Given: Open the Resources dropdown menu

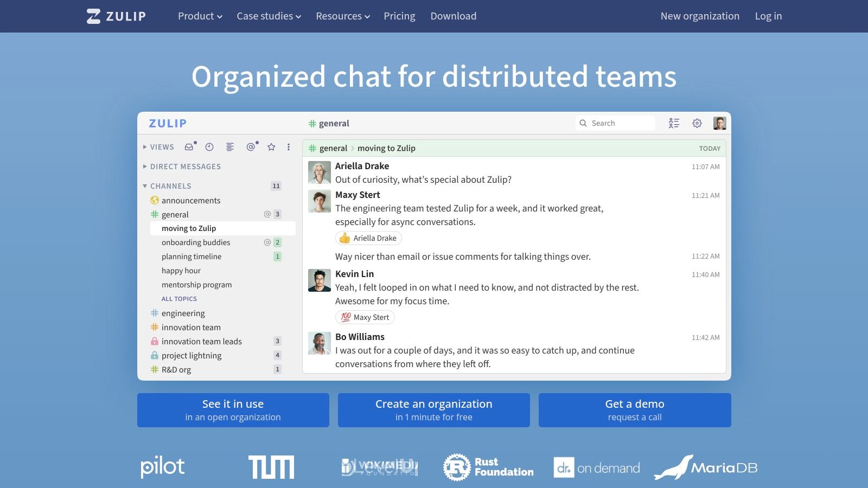Looking at the screenshot, I should 343,16.
